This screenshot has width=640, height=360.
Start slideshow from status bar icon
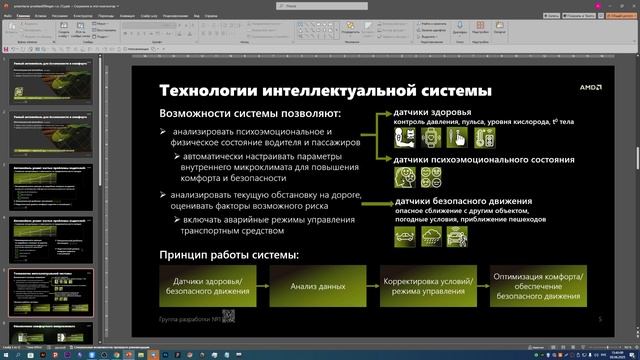(x=583, y=347)
